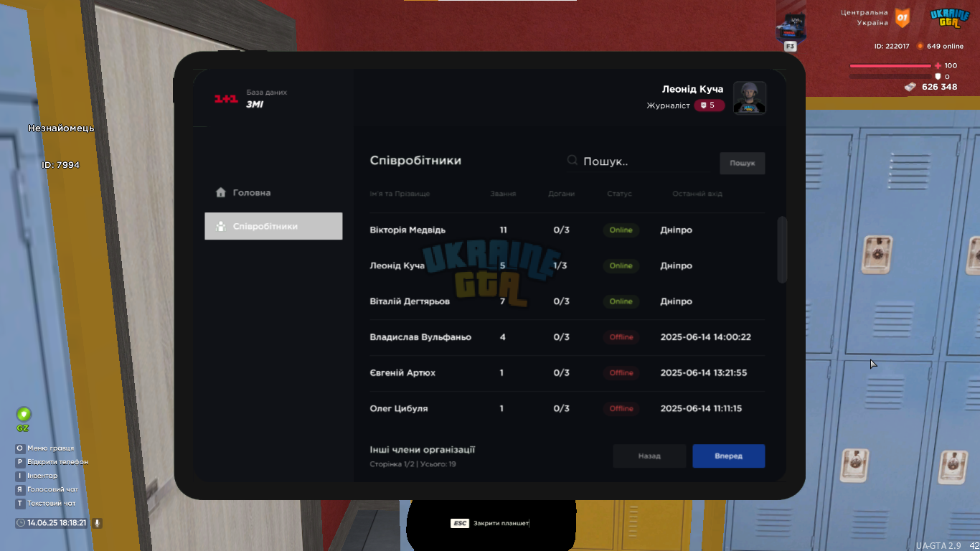Click the Звання column header
This screenshot has height=551, width=980.
(x=503, y=194)
